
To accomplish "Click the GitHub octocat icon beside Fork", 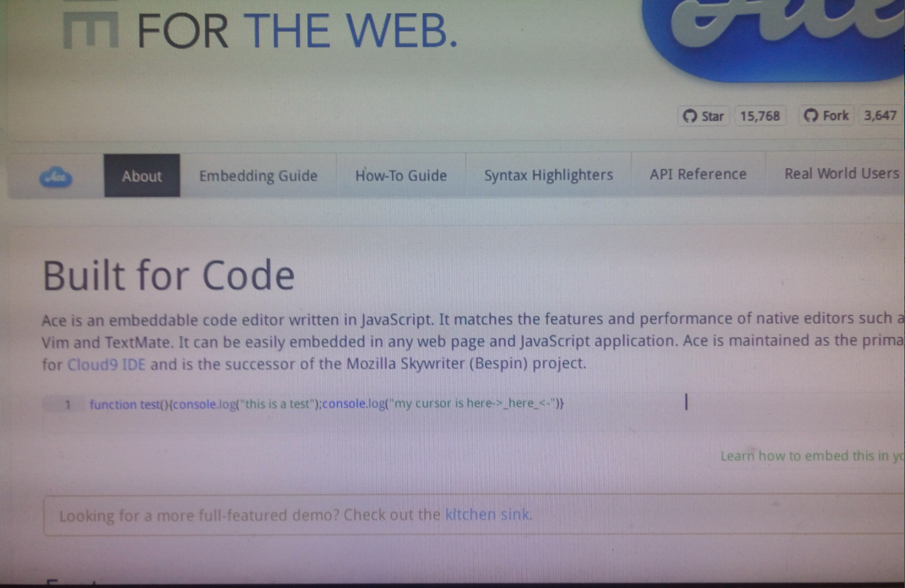I will (x=810, y=116).
